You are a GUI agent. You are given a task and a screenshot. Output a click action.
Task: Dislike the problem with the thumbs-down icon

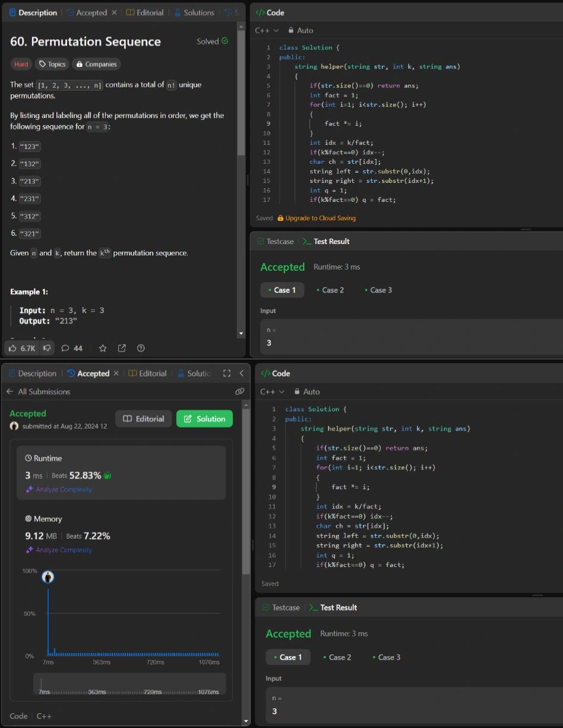coord(46,349)
